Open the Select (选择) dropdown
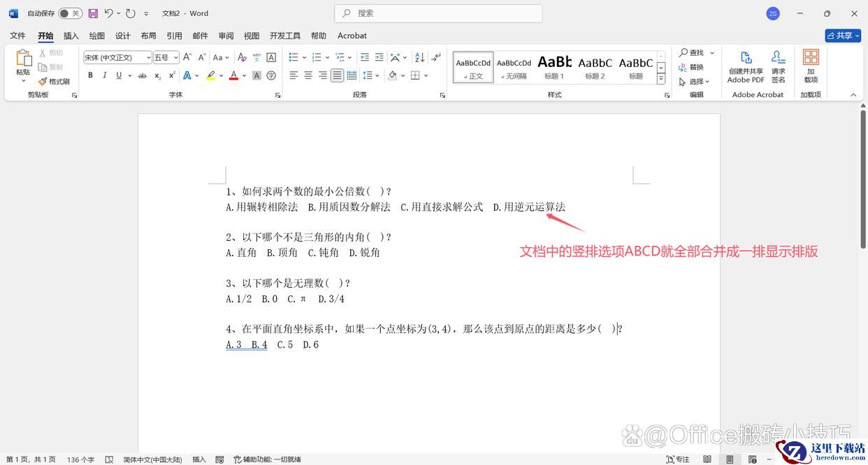868x465 pixels. tap(695, 82)
